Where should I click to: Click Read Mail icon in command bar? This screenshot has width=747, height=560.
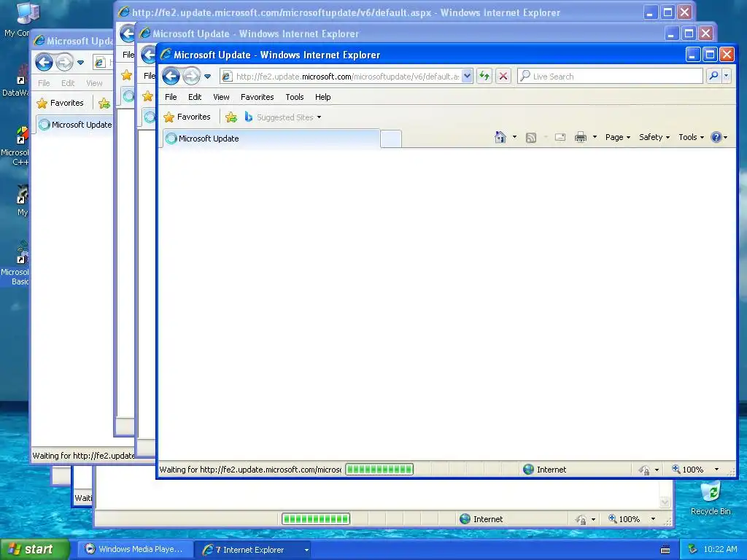pyautogui.click(x=560, y=137)
